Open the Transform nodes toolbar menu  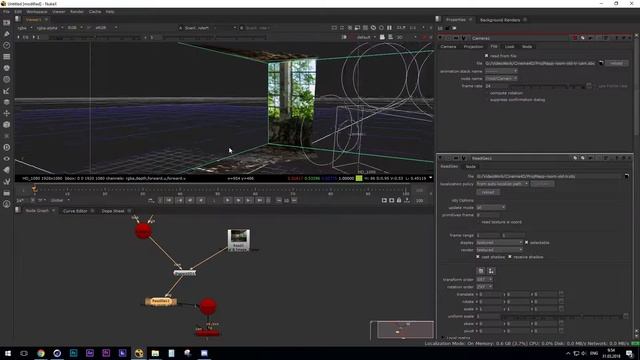coord(7,113)
